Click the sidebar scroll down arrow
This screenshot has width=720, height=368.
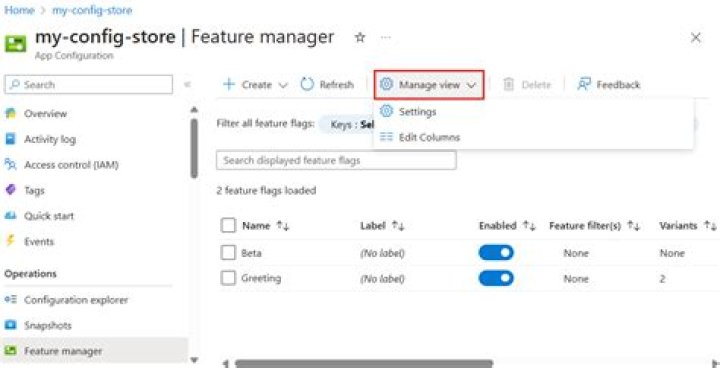coord(194,360)
